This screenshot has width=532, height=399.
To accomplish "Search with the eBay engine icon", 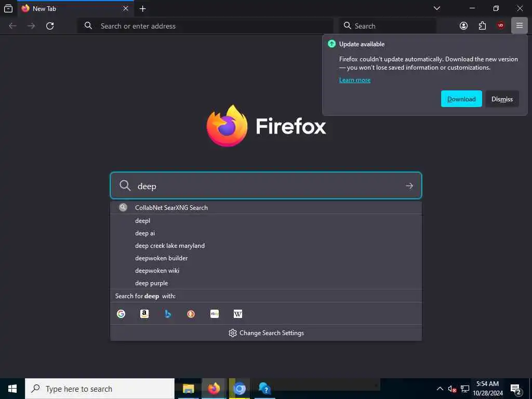I will click(x=215, y=314).
